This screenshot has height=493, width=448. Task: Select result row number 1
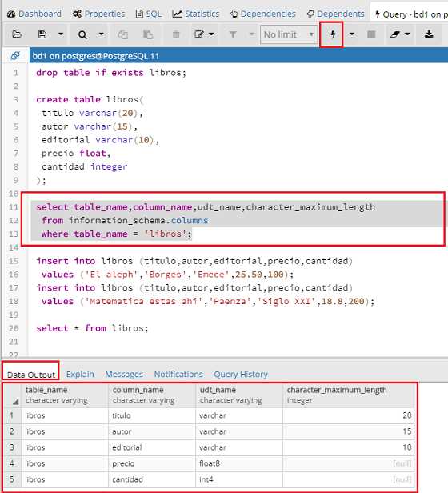tap(12, 415)
